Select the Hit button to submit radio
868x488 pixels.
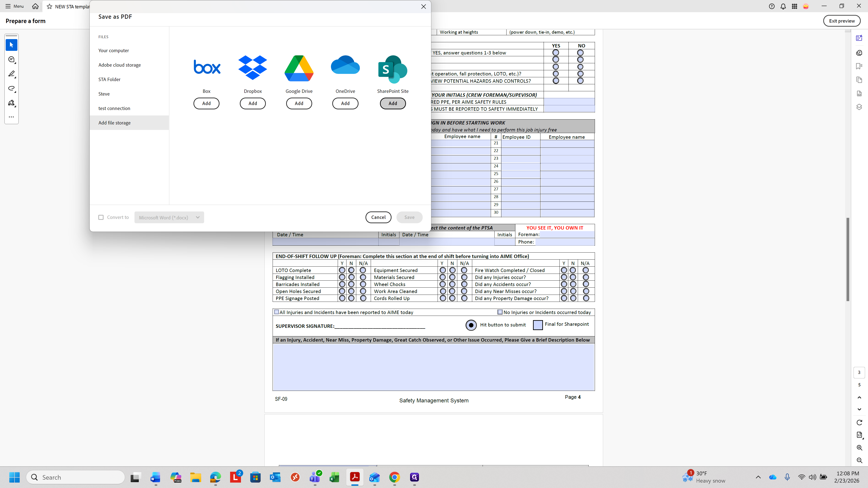471,325
